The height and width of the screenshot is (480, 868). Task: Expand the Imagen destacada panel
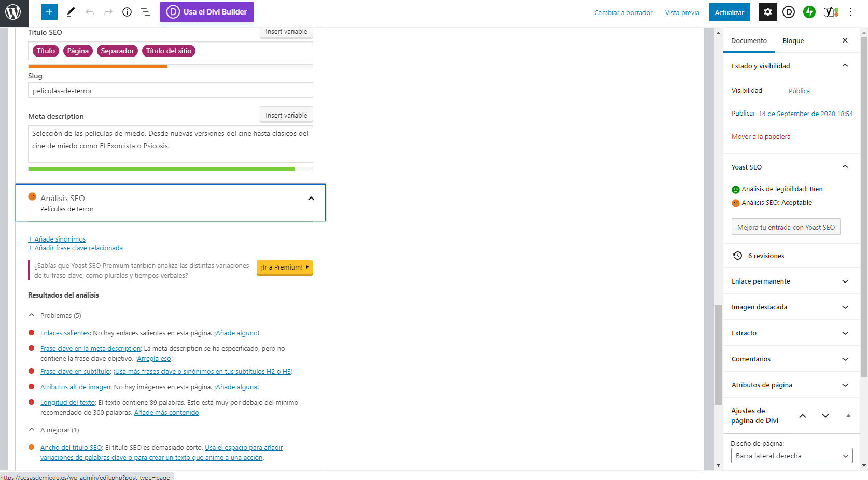tap(791, 307)
